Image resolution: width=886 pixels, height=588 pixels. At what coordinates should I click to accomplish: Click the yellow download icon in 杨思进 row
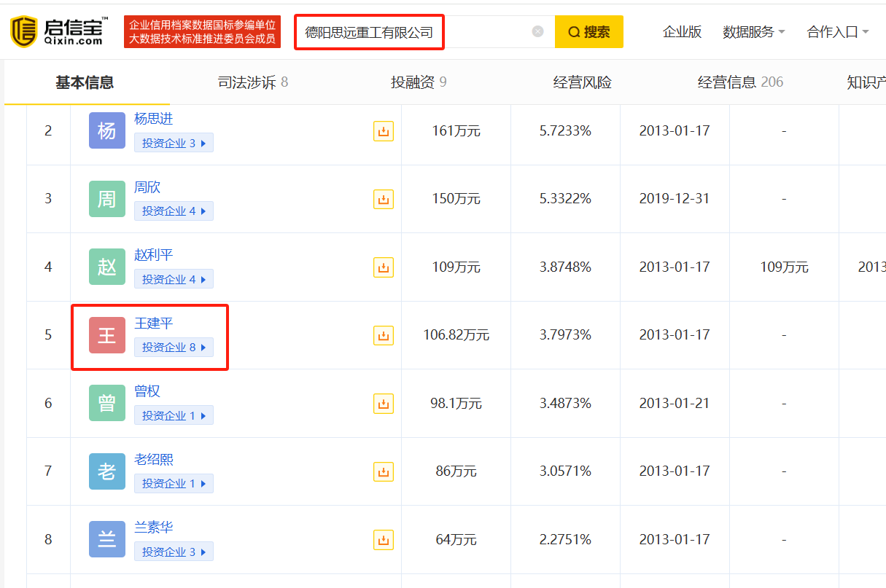click(384, 131)
